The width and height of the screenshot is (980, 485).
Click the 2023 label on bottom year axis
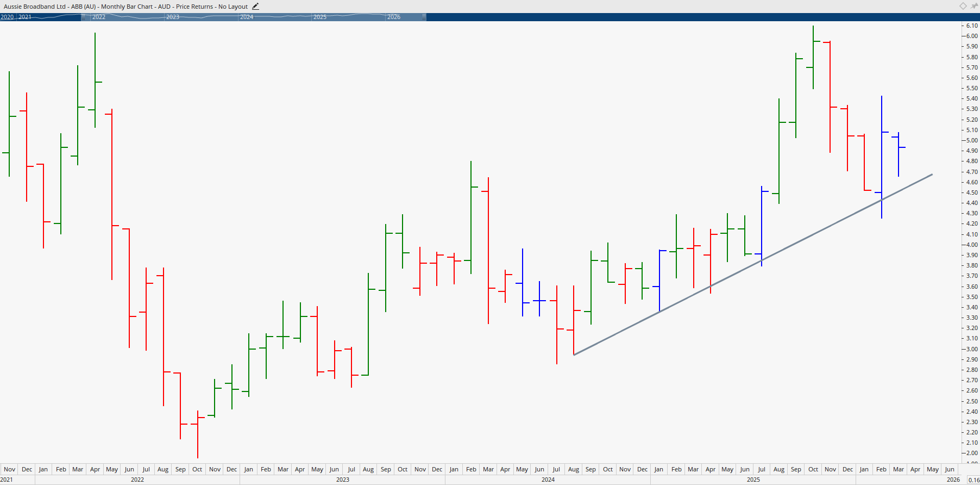click(x=343, y=480)
